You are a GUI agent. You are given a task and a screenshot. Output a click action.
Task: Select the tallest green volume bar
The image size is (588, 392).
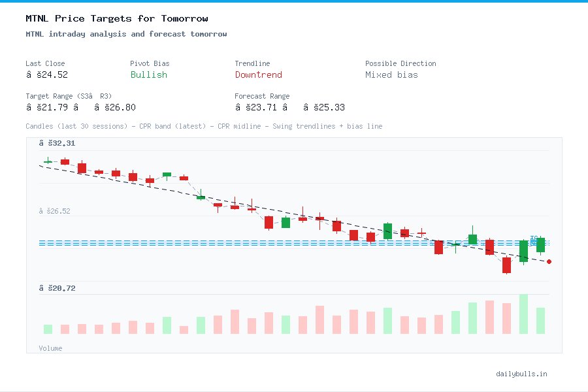(523, 314)
